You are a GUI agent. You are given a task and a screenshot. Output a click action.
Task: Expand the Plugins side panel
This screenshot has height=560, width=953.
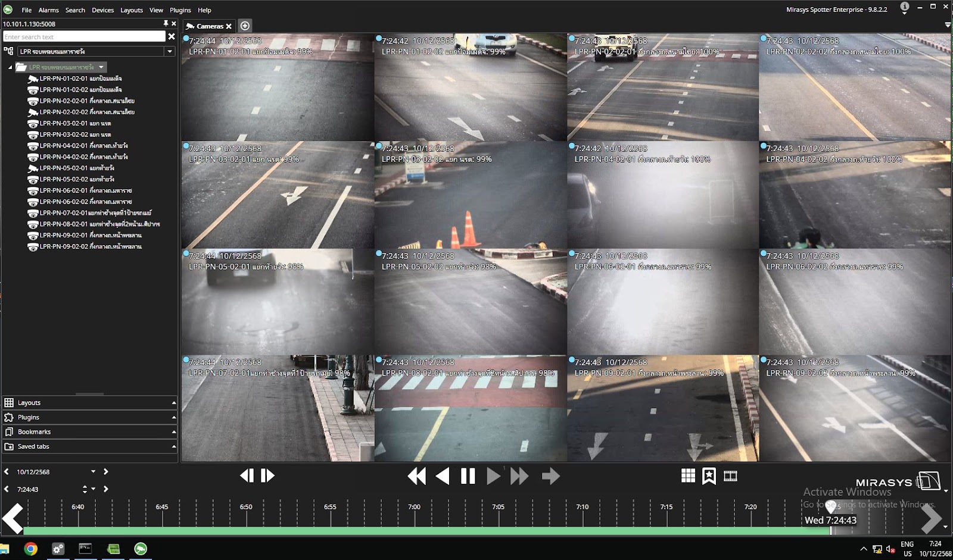coord(89,417)
